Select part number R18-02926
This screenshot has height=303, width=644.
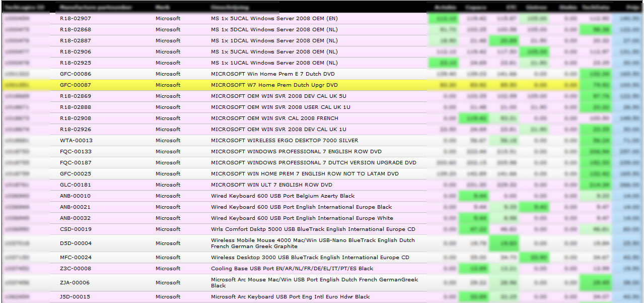pos(76,130)
